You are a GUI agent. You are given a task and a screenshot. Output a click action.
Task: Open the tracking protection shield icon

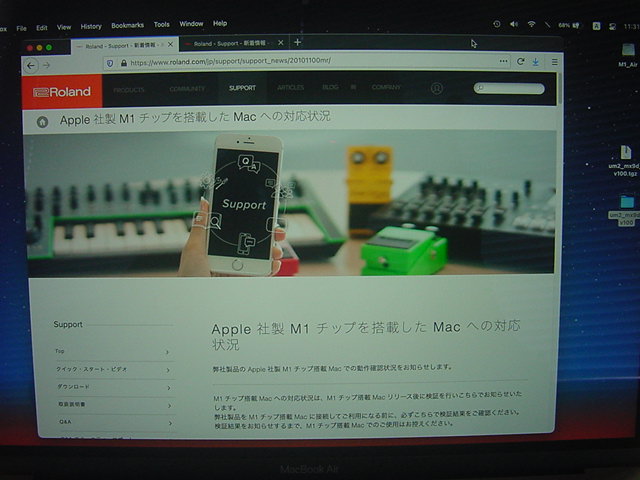pyautogui.click(x=110, y=63)
